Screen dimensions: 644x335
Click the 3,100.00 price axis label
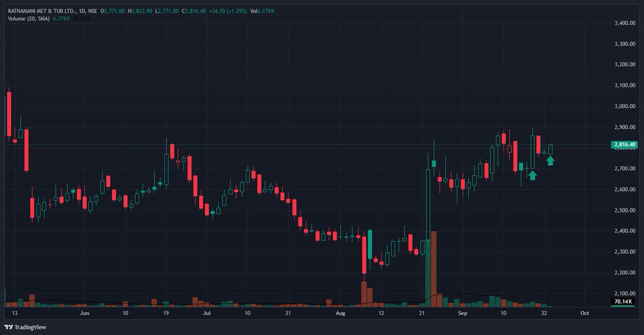point(625,85)
